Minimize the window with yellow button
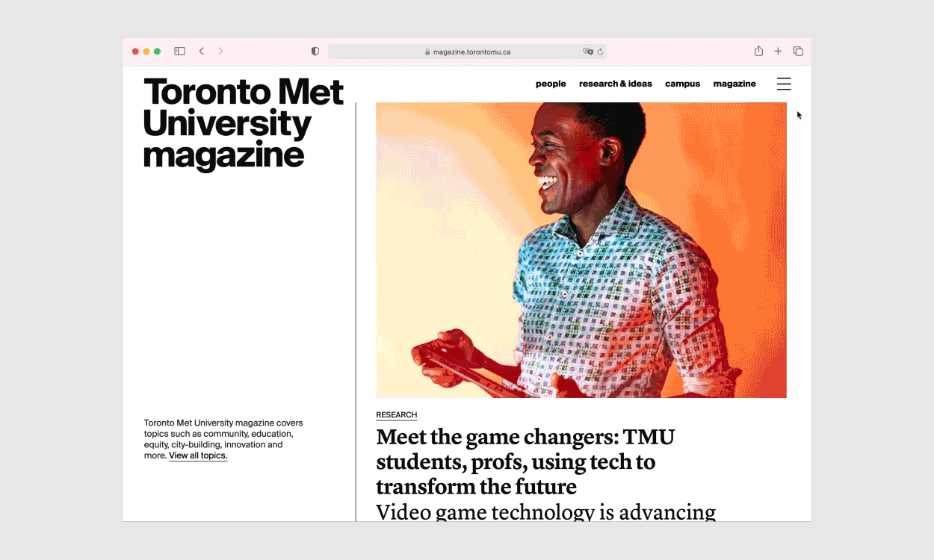This screenshot has height=560, width=934. (146, 52)
